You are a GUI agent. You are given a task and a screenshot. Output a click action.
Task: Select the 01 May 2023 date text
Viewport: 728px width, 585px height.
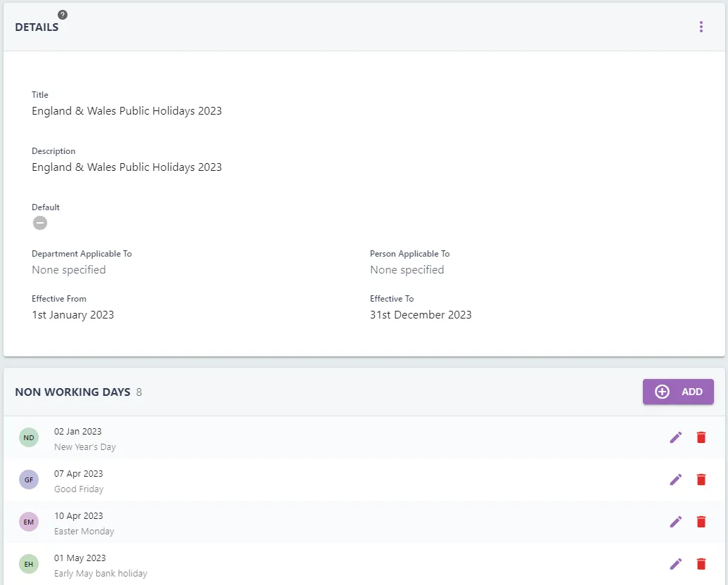[x=80, y=558]
